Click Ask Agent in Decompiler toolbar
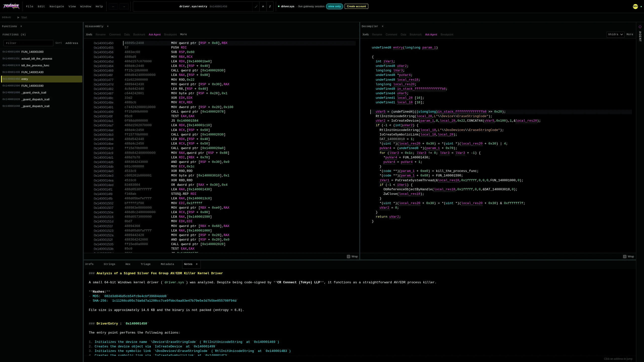The image size is (644, 362). 431,34
